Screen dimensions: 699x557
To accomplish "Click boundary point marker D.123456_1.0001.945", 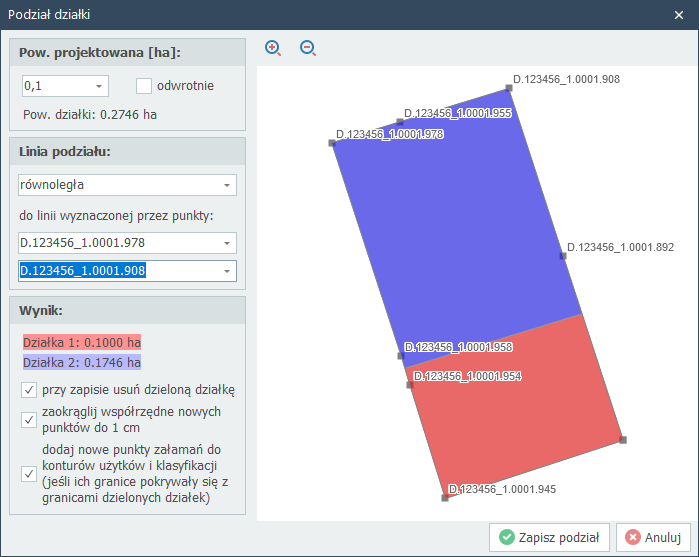I will 445,497.
